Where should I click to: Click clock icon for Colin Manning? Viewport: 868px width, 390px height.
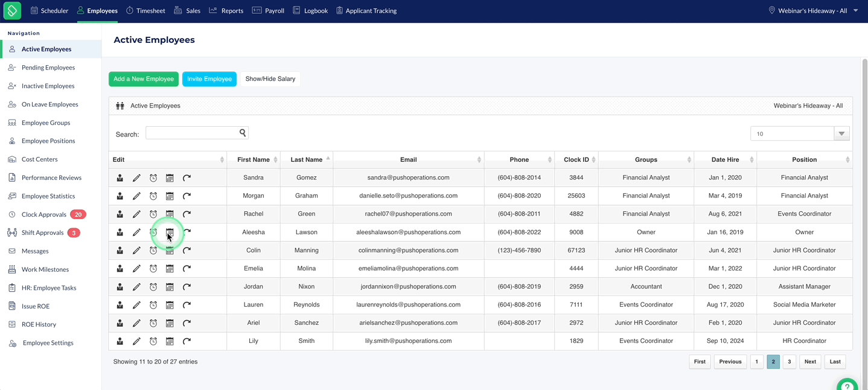153,251
